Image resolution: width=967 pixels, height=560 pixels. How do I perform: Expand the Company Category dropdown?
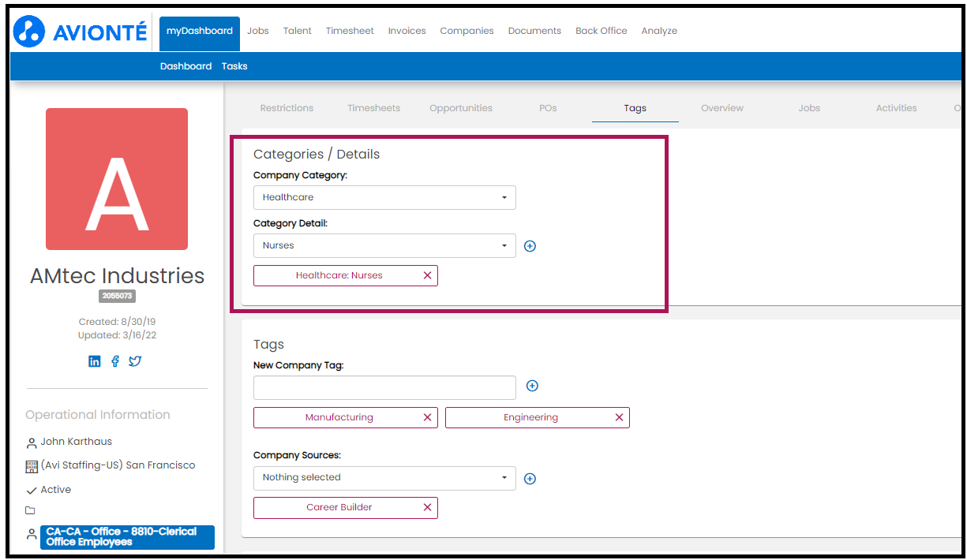[x=384, y=197]
